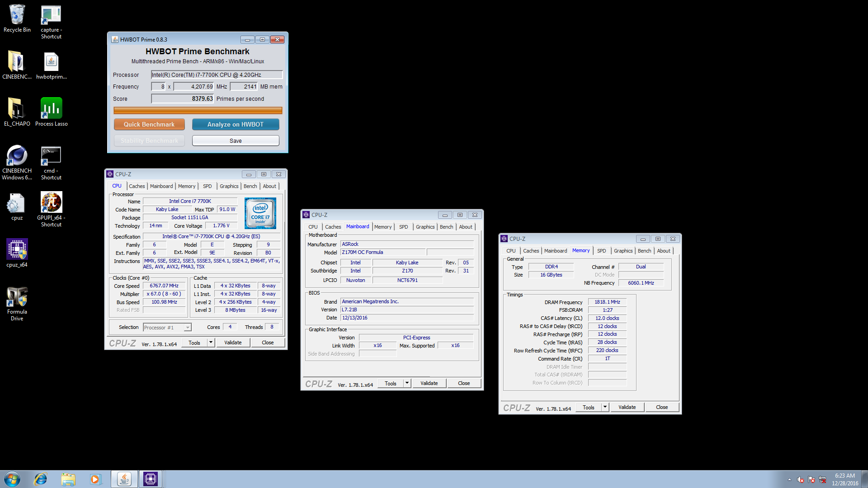Click the Core Voltage 1.776 V value

[221, 225]
